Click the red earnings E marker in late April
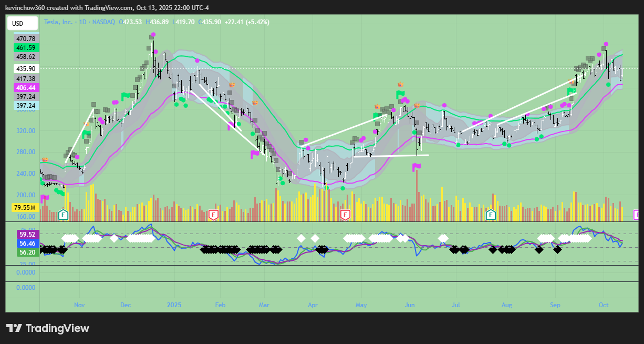 [x=345, y=214]
